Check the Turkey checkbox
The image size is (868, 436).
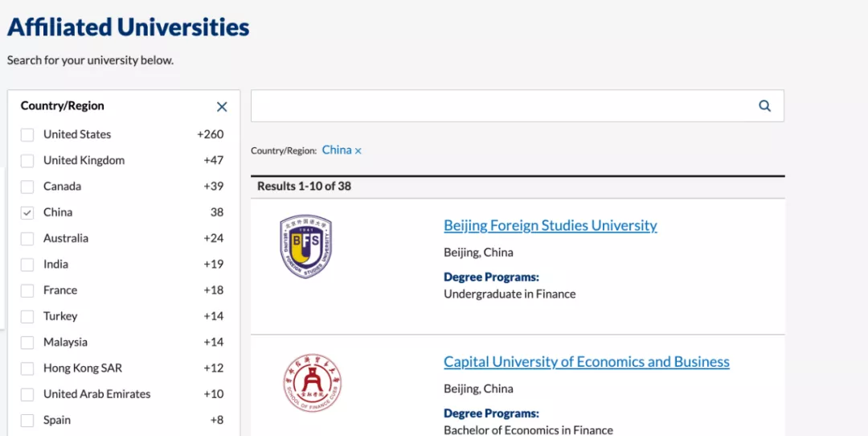(27, 317)
